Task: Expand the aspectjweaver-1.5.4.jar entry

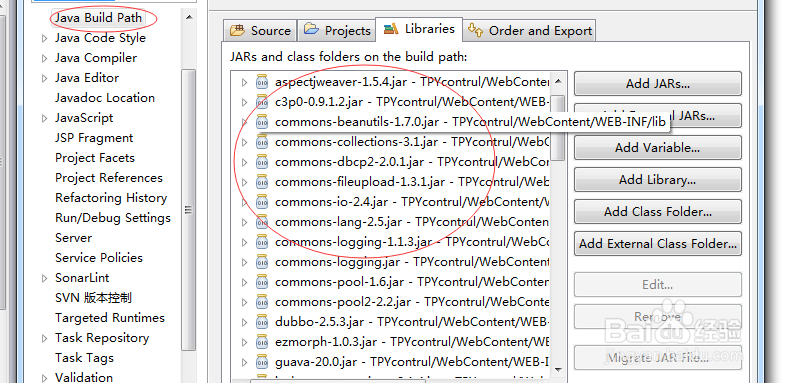Action: (244, 82)
